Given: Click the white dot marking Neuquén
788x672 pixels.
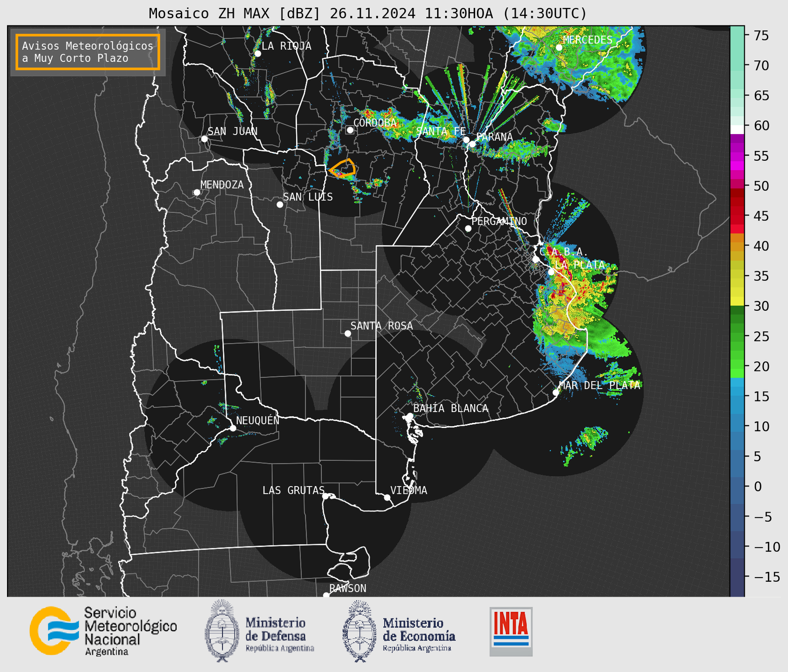Looking at the screenshot, I should (233, 428).
